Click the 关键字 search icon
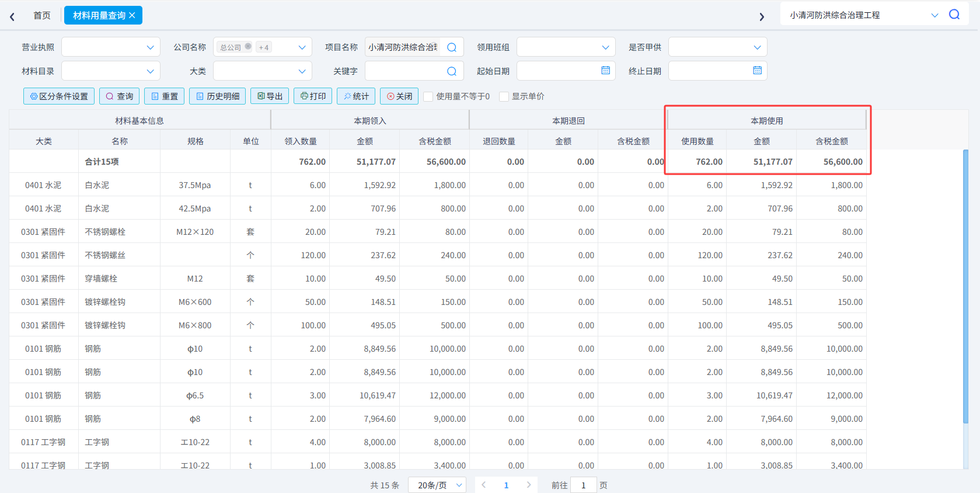This screenshot has height=493, width=980. tap(452, 71)
